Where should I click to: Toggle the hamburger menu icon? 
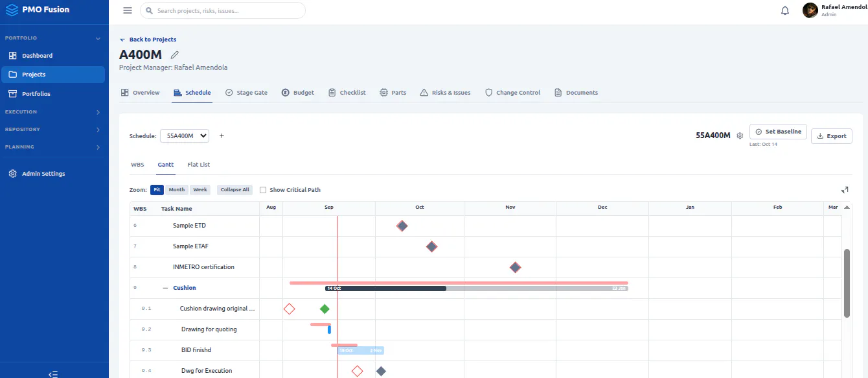(128, 10)
